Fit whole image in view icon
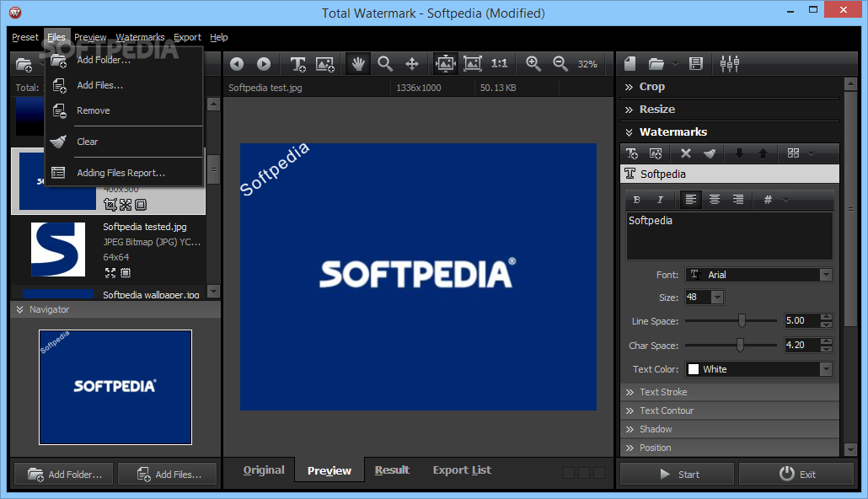 473,64
